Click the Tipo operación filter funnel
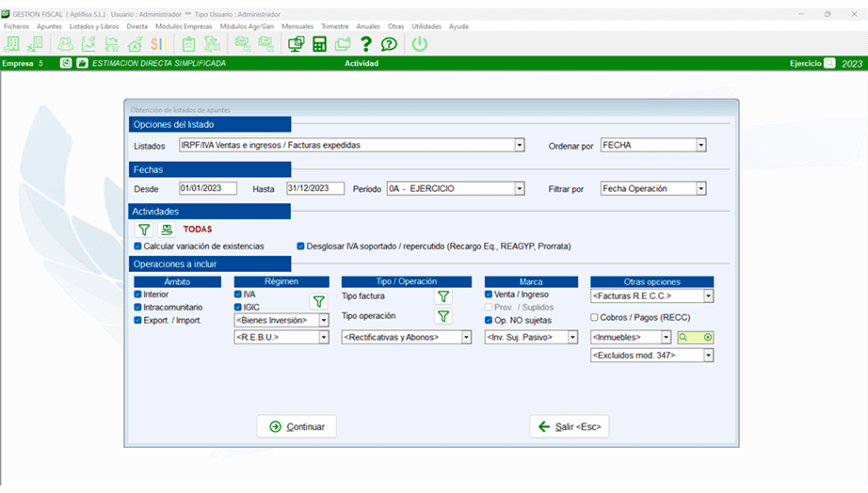Image resolution: width=868 pixels, height=493 pixels. (x=442, y=316)
